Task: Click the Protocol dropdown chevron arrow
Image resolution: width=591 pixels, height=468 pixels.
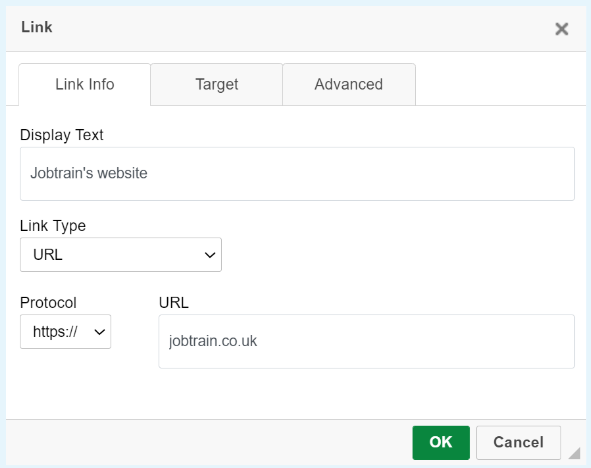Action: tap(100, 332)
